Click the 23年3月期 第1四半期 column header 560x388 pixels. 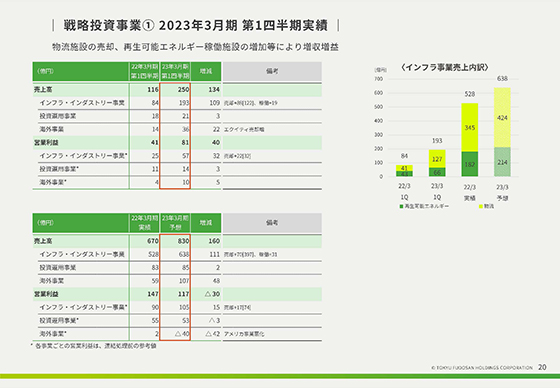point(175,71)
